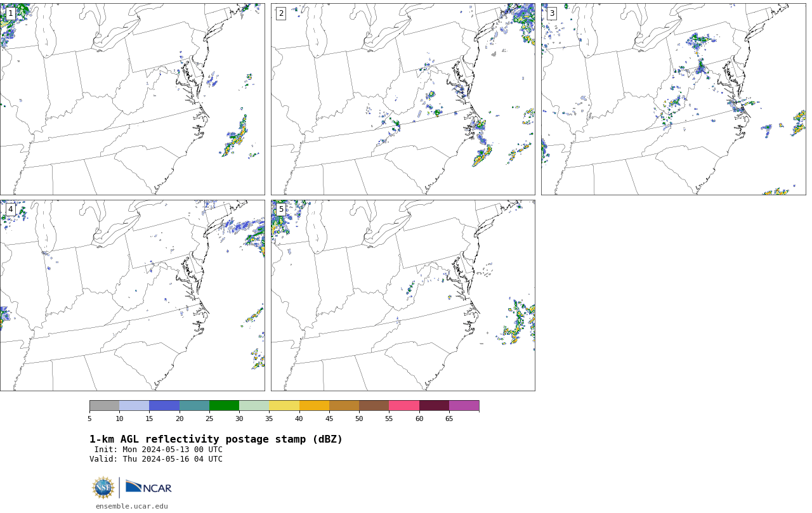
Task: Click the Valid: Thu 2024-05-16 04 UTC text
Action: pos(156,459)
